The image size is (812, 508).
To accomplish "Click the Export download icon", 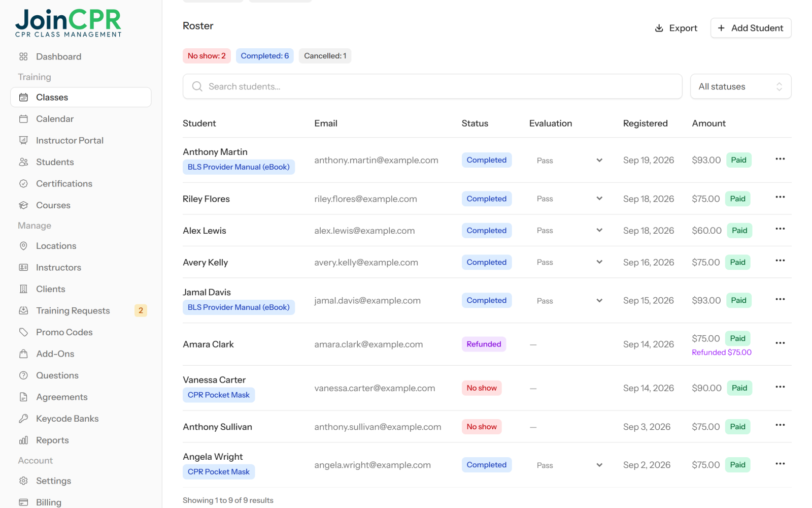I will [659, 28].
